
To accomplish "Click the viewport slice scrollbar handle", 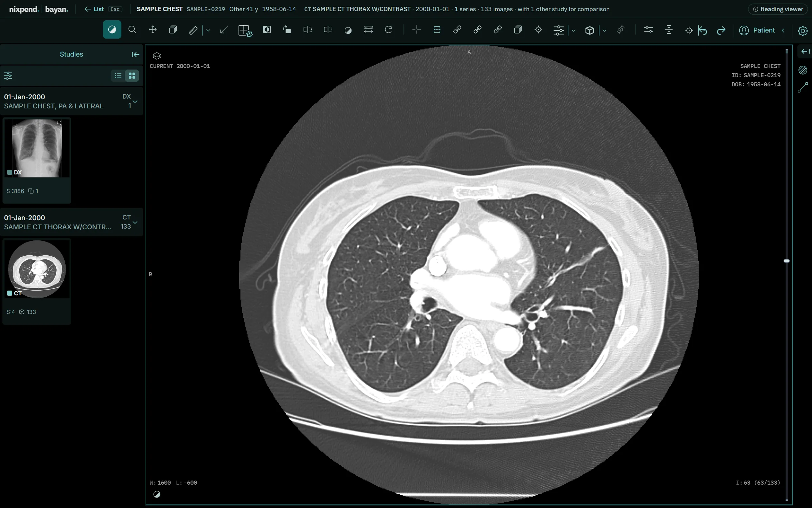I will (787, 261).
